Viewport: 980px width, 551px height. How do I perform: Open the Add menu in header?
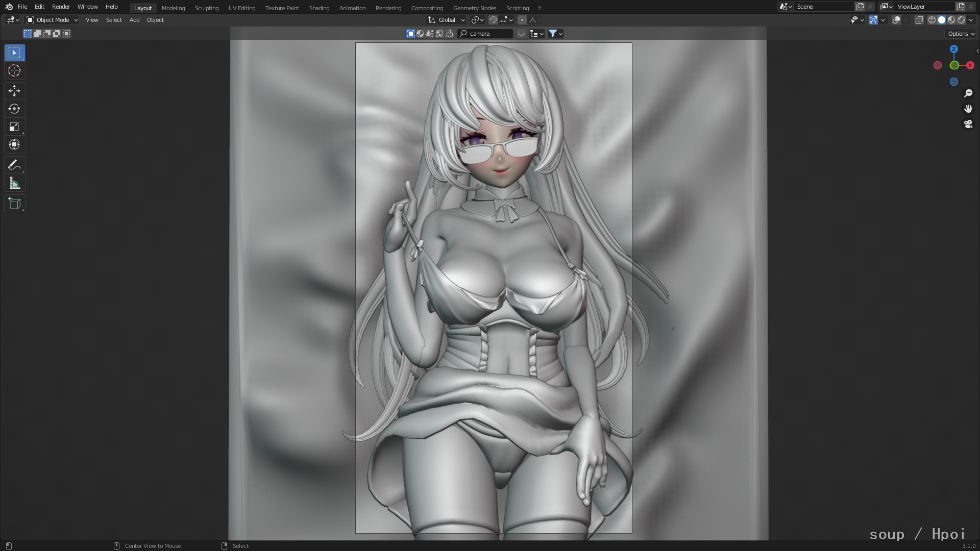tap(134, 20)
